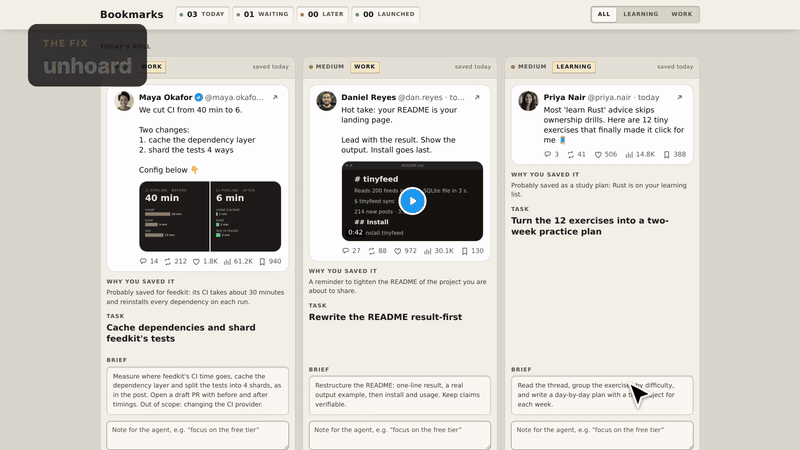Click reply icon with 3 comments

547,154
